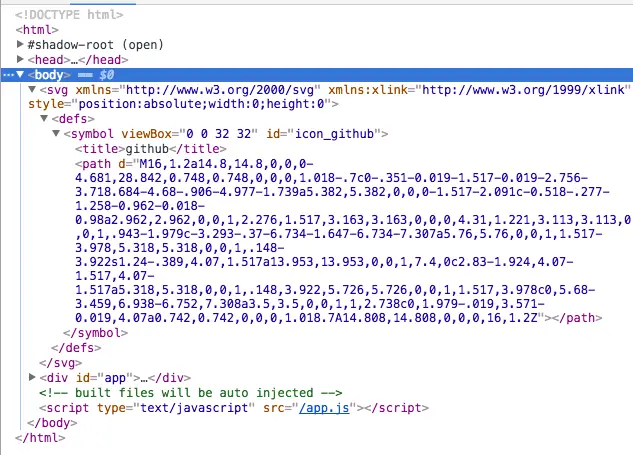633x455 pixels.
Task: Expand the #shadow-root (open) node
Action: 20,44
